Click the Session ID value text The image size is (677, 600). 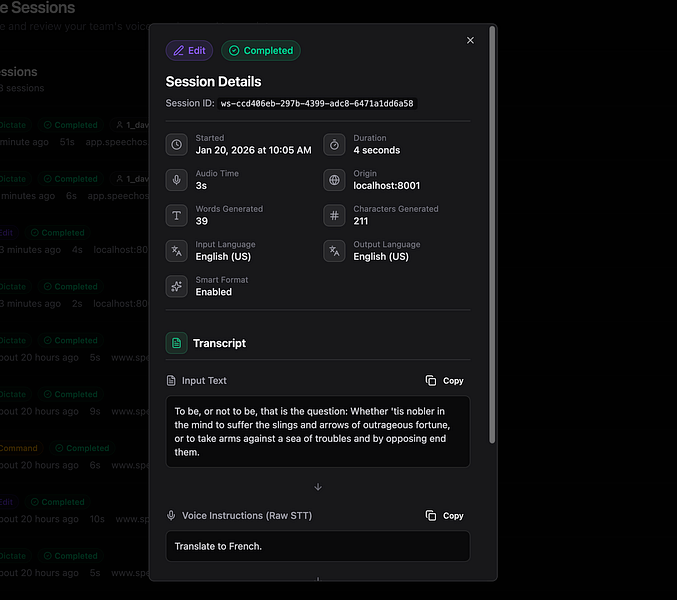(317, 104)
